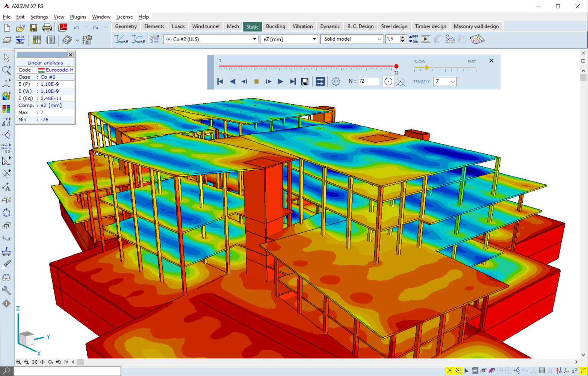Toggle the circular rotation animation button

coord(388,81)
